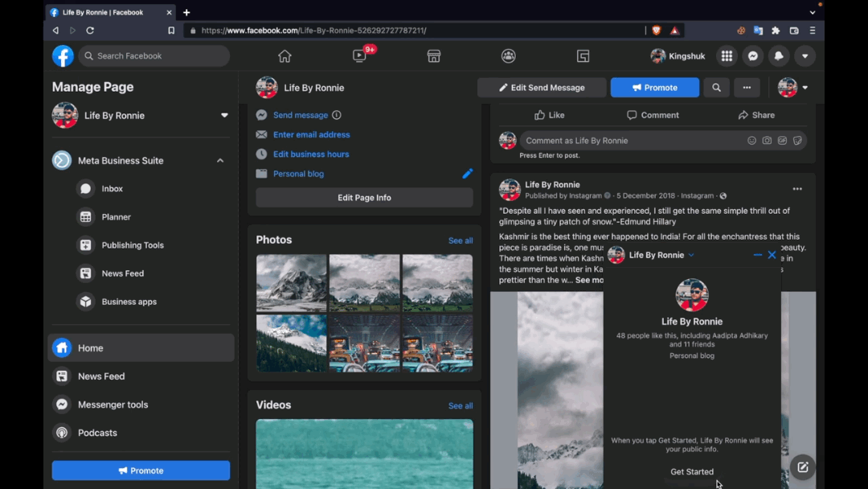Click the pencil edit icon beside Personal blog
This screenshot has width=868, height=489.
467,174
